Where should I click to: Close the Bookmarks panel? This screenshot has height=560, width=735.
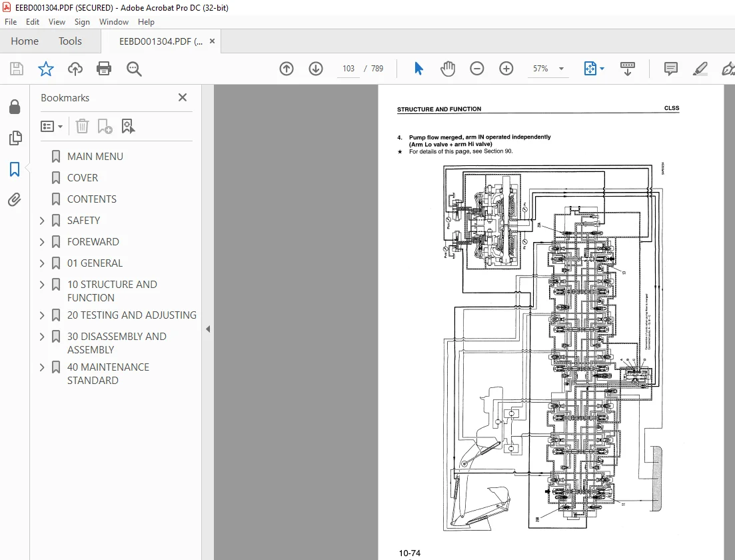183,97
